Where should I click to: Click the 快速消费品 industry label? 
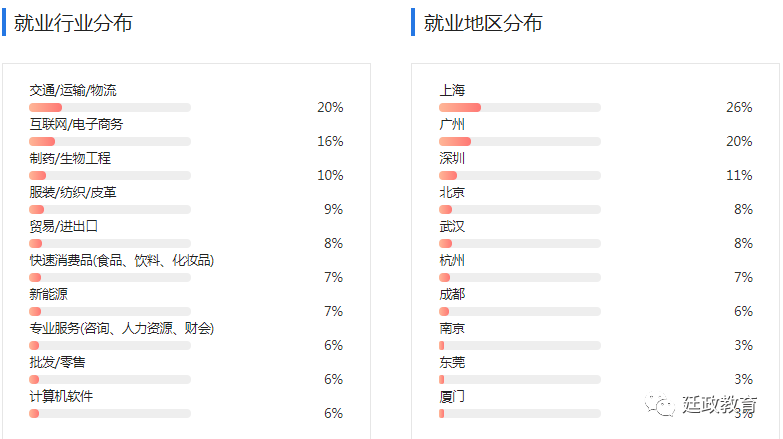(x=121, y=260)
